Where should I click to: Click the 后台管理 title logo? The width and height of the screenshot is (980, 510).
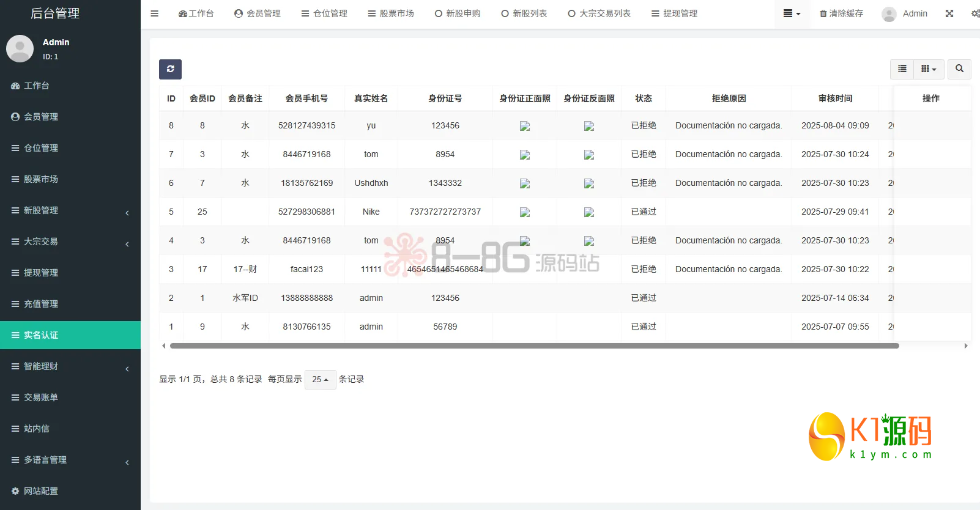pyautogui.click(x=55, y=13)
